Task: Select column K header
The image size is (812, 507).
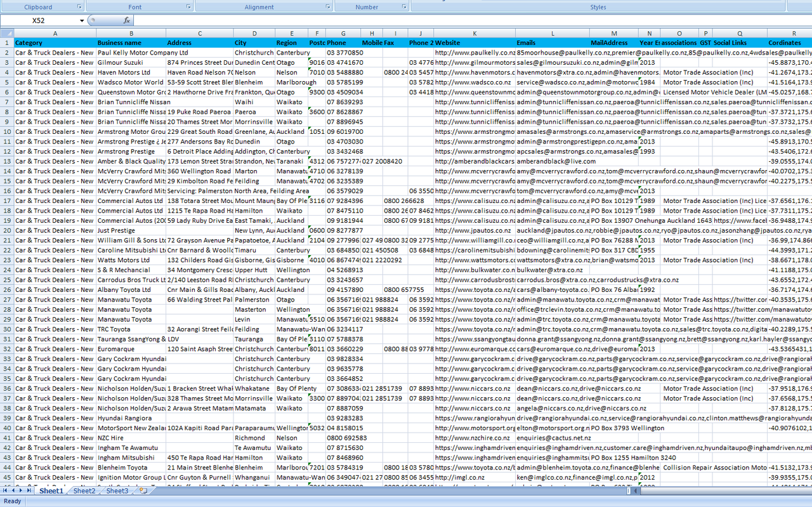Action: (x=474, y=33)
